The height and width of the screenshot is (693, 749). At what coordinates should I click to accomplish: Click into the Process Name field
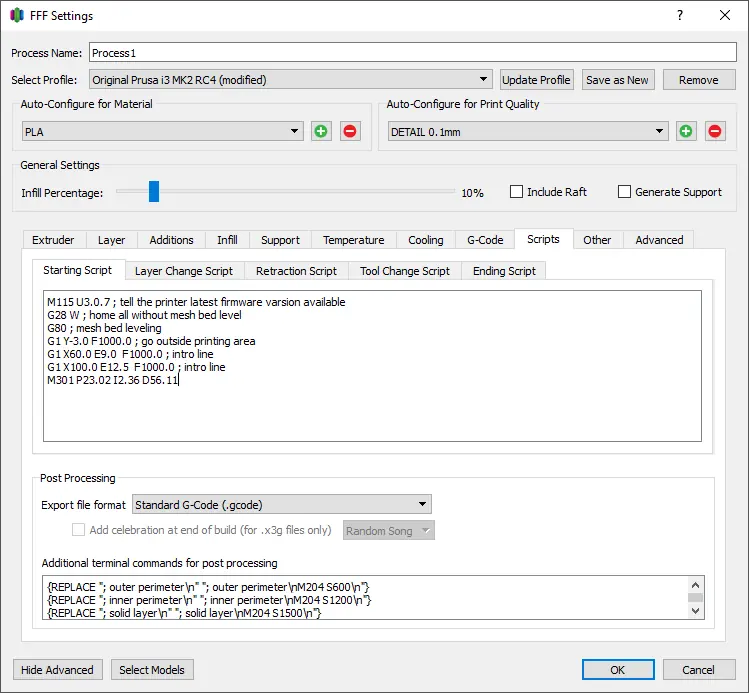(411, 52)
